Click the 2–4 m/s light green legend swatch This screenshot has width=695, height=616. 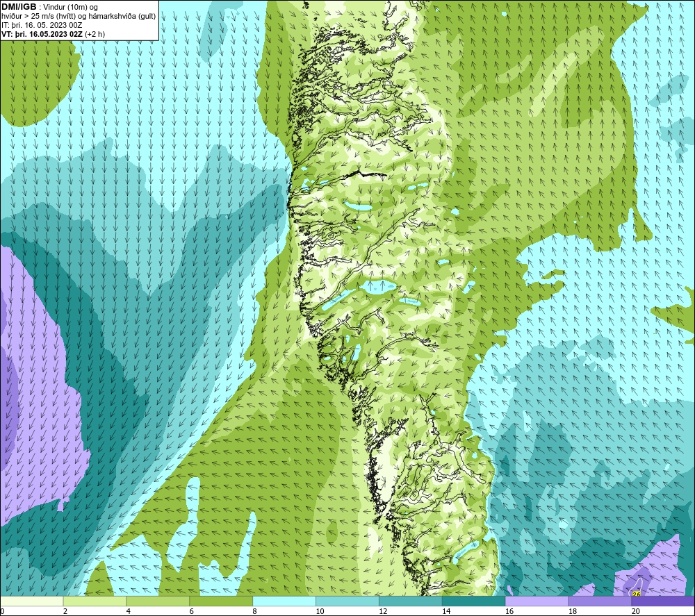click(x=95, y=601)
